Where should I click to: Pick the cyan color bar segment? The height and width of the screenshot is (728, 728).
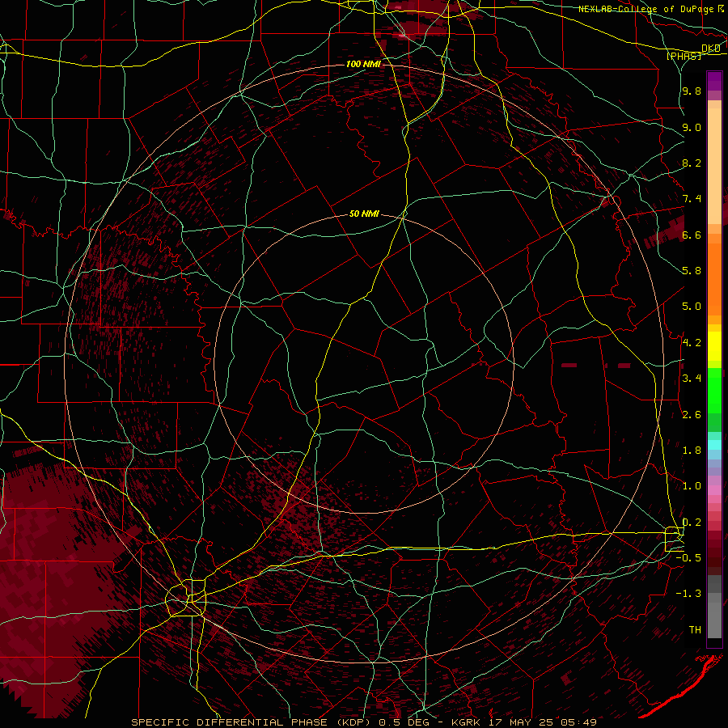[x=714, y=444]
